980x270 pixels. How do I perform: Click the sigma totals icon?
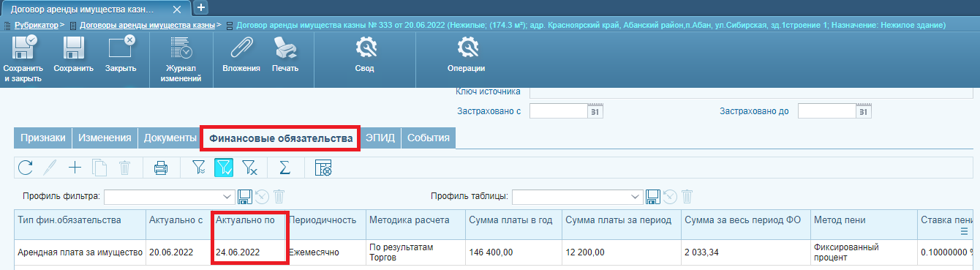coord(285,168)
